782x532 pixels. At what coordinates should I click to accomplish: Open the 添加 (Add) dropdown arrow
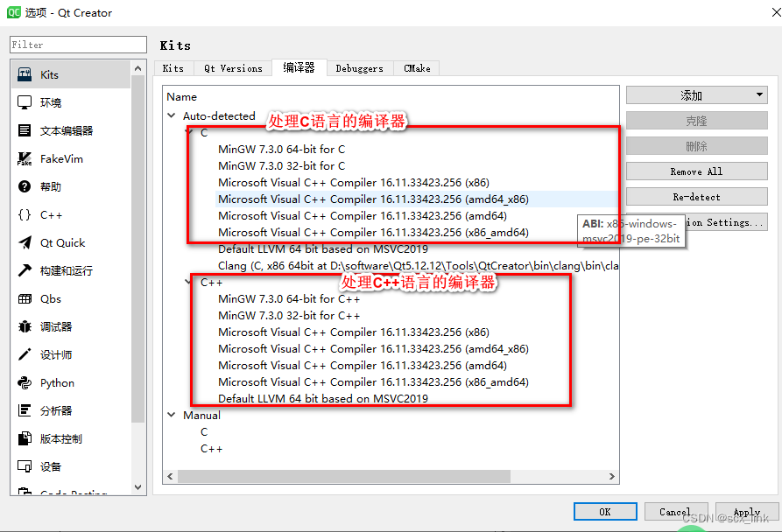[x=759, y=94]
